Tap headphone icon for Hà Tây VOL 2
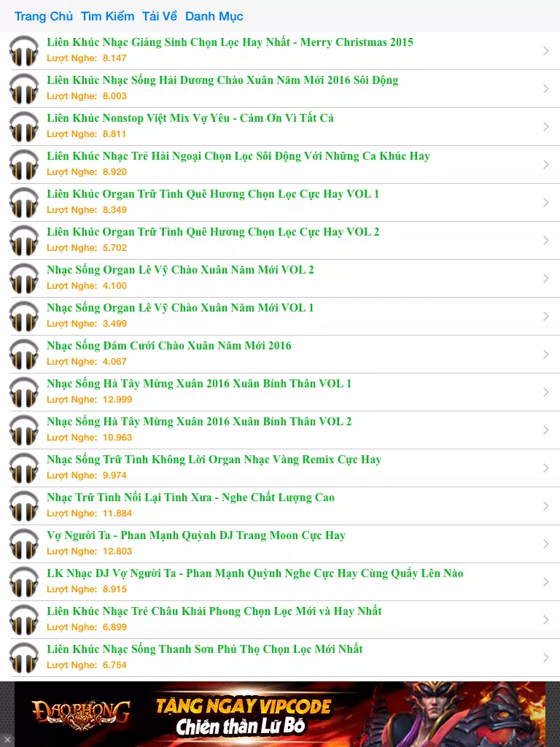This screenshot has height=747, width=560. tap(24, 430)
